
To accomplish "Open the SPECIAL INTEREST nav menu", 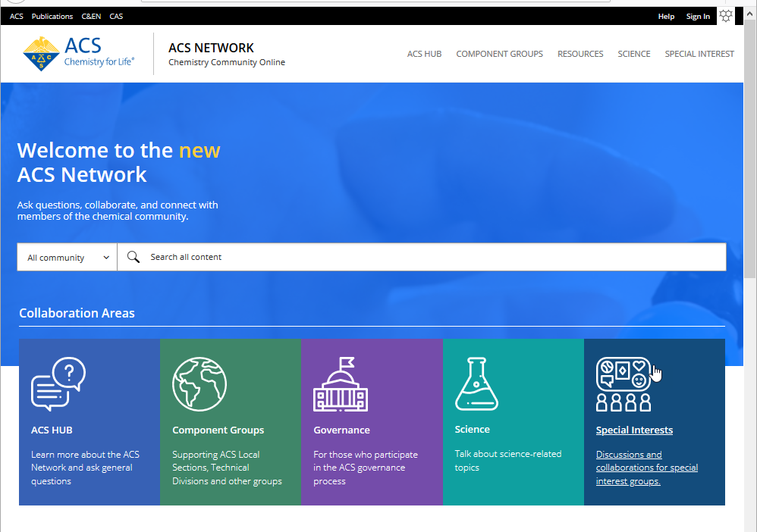I will (699, 54).
